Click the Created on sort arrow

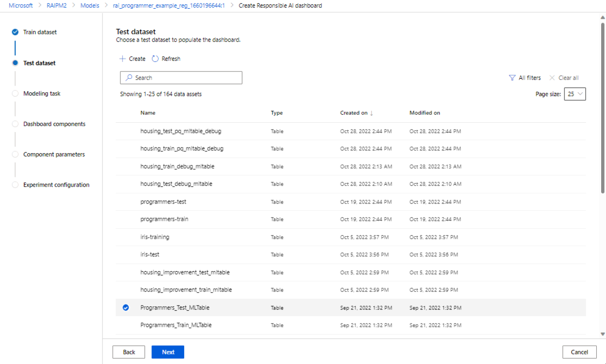coord(371,113)
